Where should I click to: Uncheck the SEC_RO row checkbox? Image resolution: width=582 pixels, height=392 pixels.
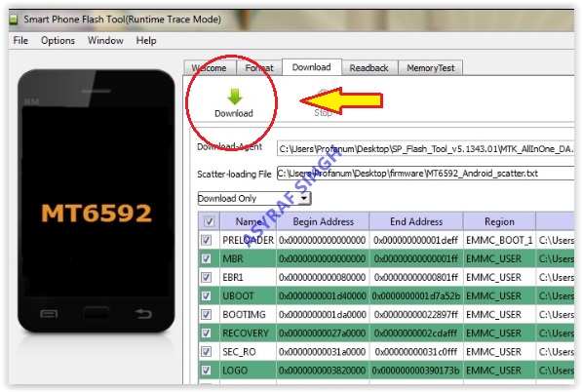[206, 352]
